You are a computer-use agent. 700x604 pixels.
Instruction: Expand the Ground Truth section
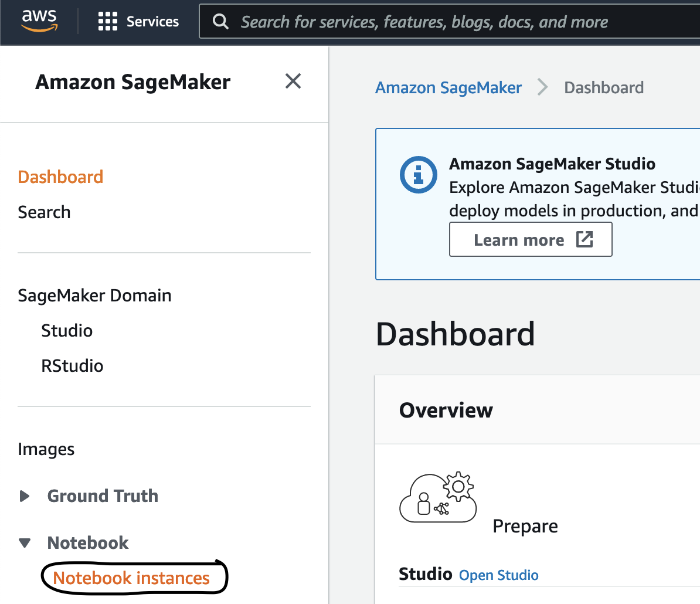(x=25, y=496)
